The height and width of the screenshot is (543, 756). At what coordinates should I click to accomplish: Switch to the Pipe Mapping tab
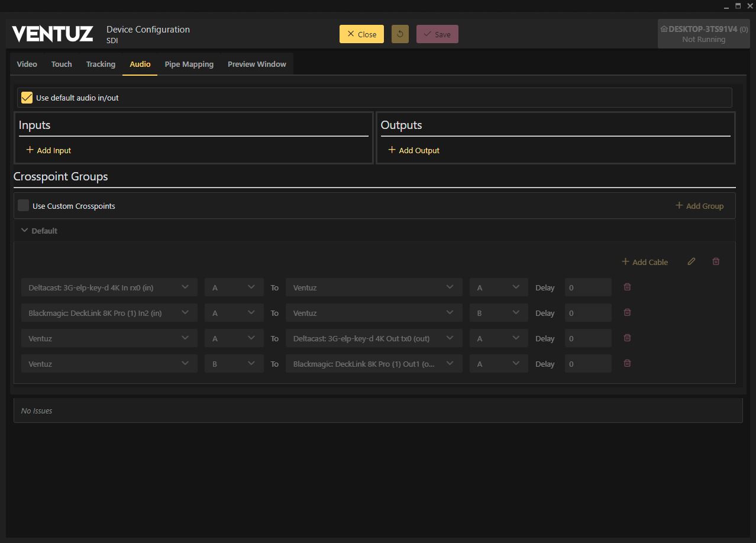click(x=189, y=64)
